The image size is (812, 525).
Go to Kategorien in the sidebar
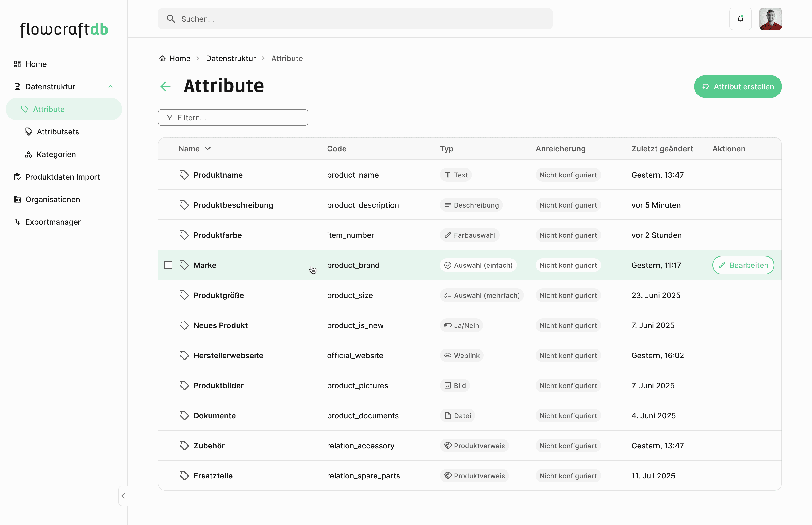tap(56, 154)
